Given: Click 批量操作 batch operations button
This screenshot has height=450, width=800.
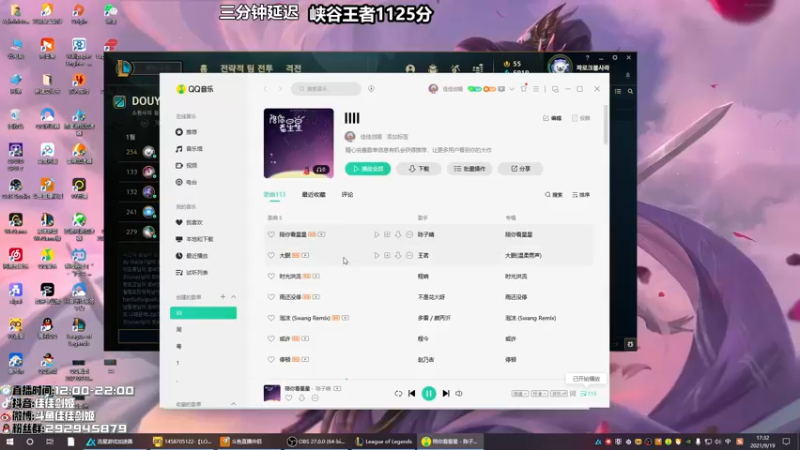Looking at the screenshot, I should (470, 169).
